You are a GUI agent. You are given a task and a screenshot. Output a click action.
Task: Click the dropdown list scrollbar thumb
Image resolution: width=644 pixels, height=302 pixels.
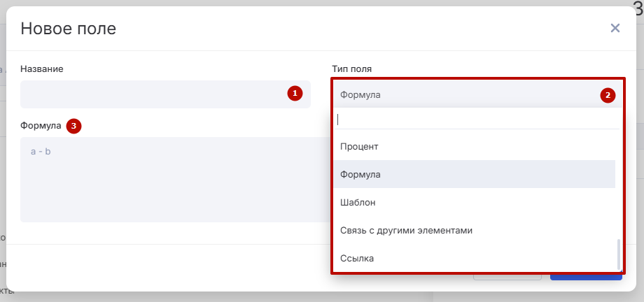pos(619,254)
